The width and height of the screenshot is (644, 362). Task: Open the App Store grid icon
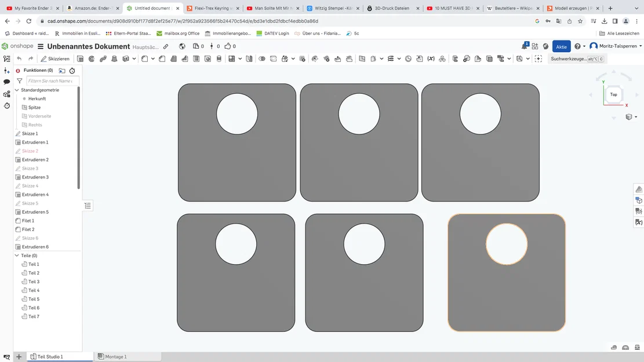(x=535, y=46)
